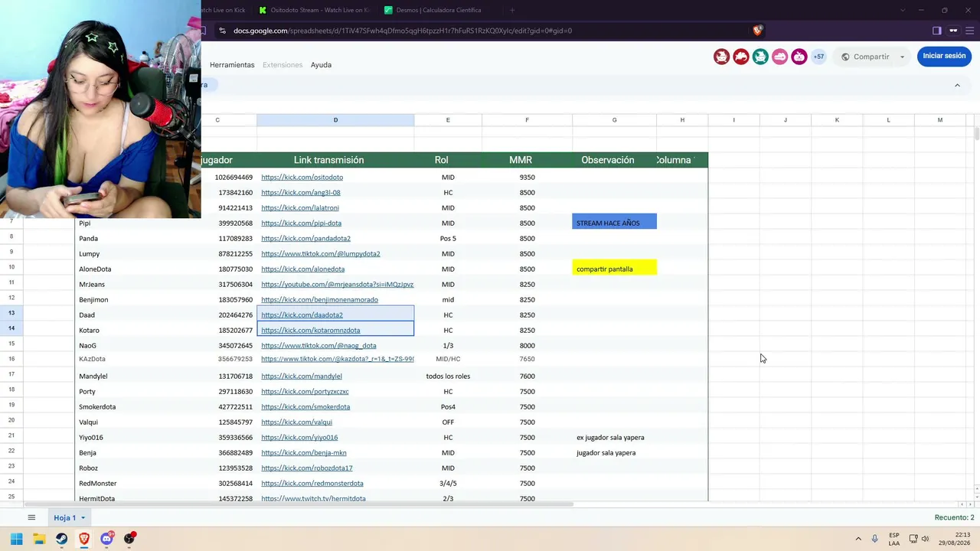Viewport: 980px width, 551px height.
Task: Click the Iniciar sesión button
Action: coord(944,56)
